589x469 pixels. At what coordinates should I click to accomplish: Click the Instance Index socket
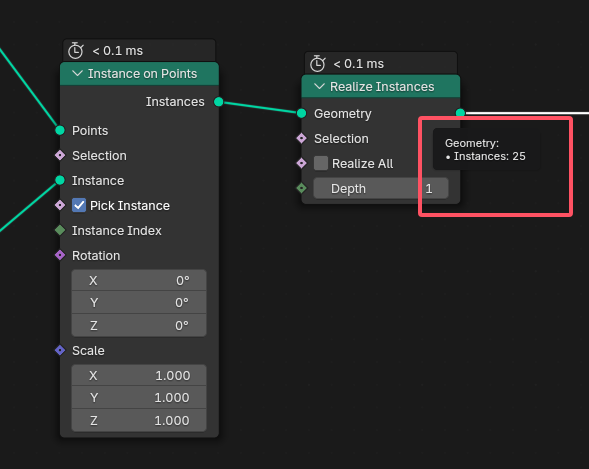click(x=60, y=230)
